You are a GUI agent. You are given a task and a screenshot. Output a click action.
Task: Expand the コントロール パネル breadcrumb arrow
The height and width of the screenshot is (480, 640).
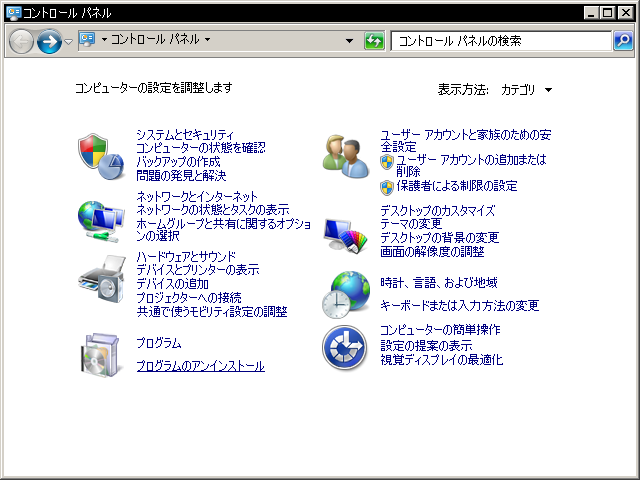(x=207, y=40)
